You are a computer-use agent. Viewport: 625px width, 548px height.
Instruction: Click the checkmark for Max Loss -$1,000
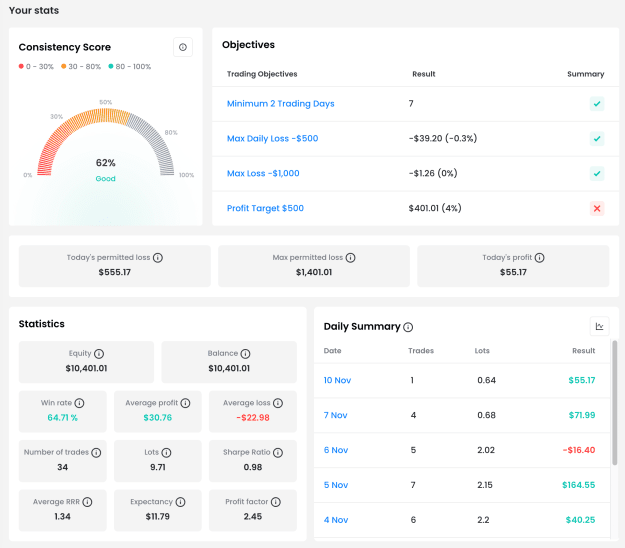597,174
